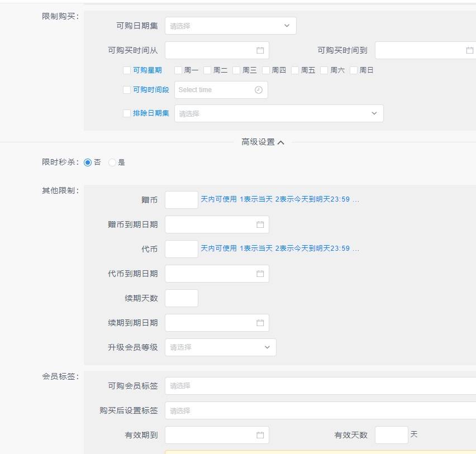Focus the 有效期到 date field
Image resolution: width=476 pixels, height=454 pixels.
pos(217,435)
